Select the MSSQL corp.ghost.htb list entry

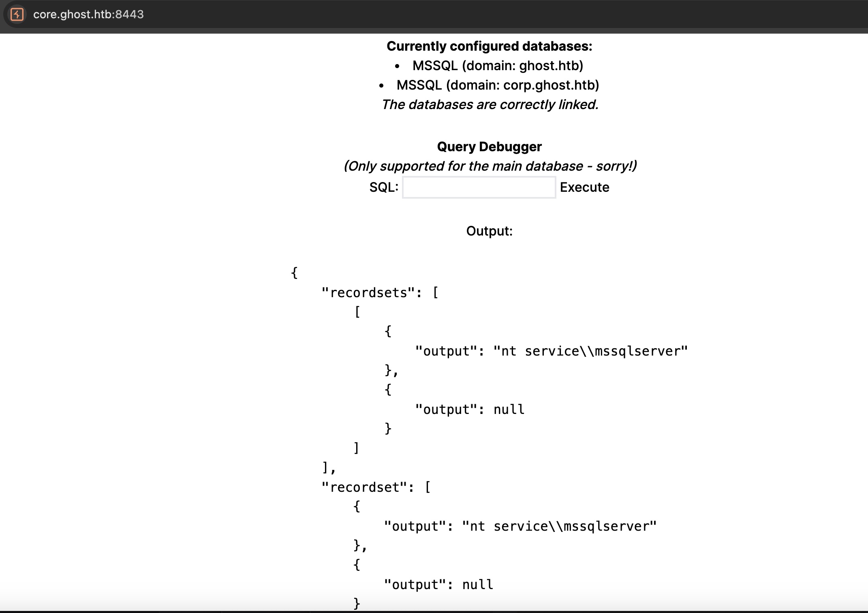pyautogui.click(x=498, y=85)
